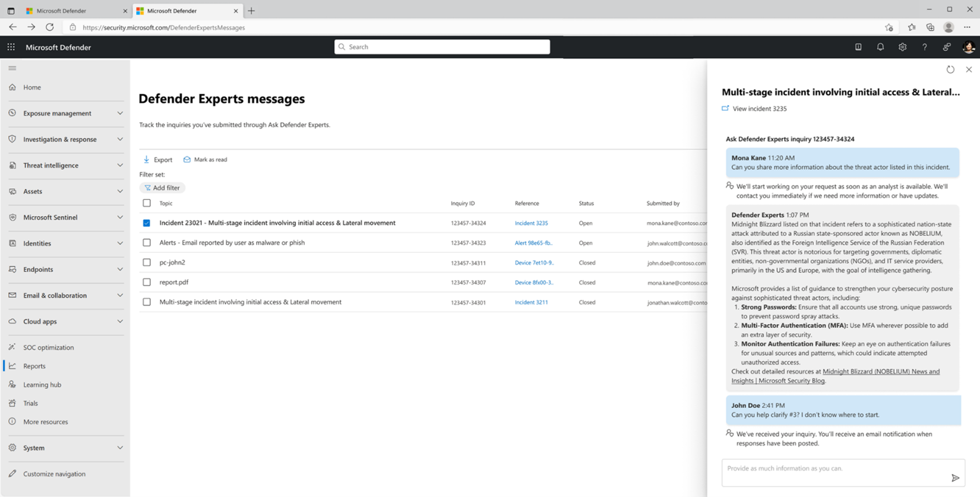Expand the Endpoints section chevron
Viewport: 980px width, 497px height.
tap(120, 269)
